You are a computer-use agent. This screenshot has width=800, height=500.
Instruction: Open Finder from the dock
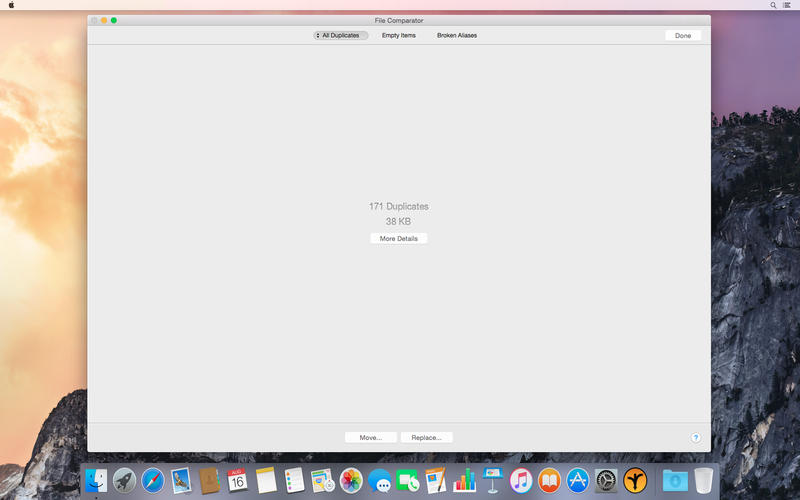click(x=96, y=480)
